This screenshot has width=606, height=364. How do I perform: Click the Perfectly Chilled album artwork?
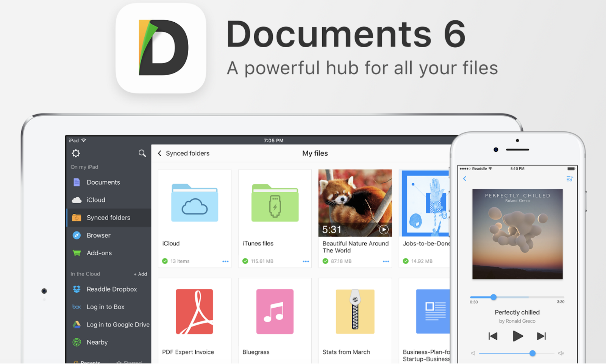pos(517,234)
